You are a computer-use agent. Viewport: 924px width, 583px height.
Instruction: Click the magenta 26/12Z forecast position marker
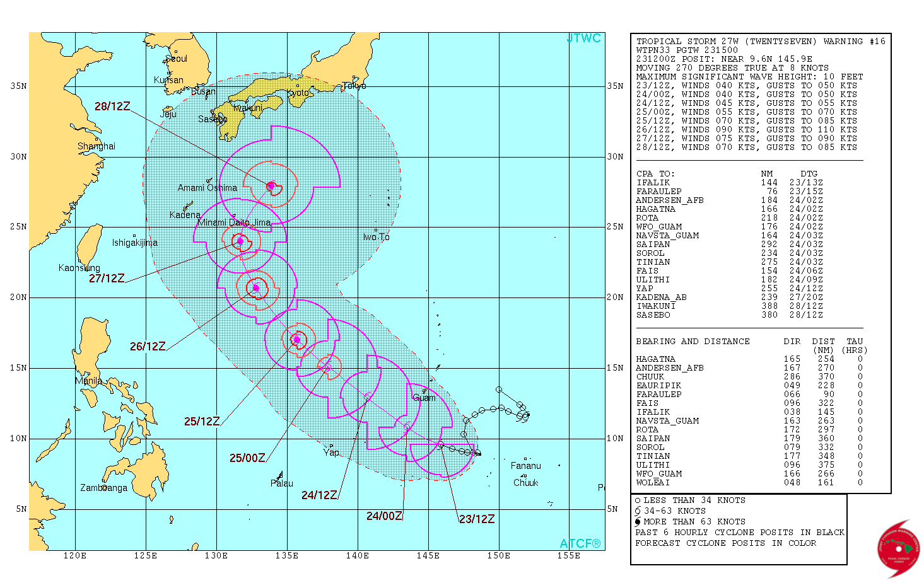[x=256, y=288]
